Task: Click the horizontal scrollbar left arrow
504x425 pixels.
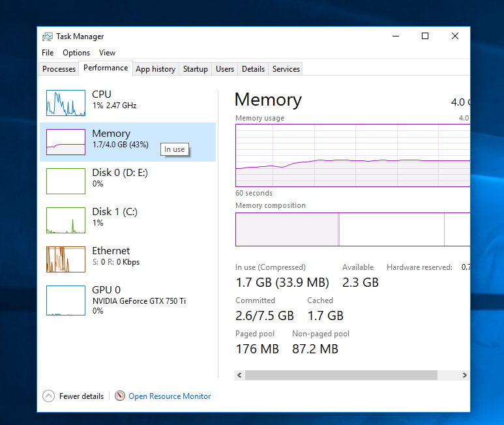Action: tap(240, 375)
